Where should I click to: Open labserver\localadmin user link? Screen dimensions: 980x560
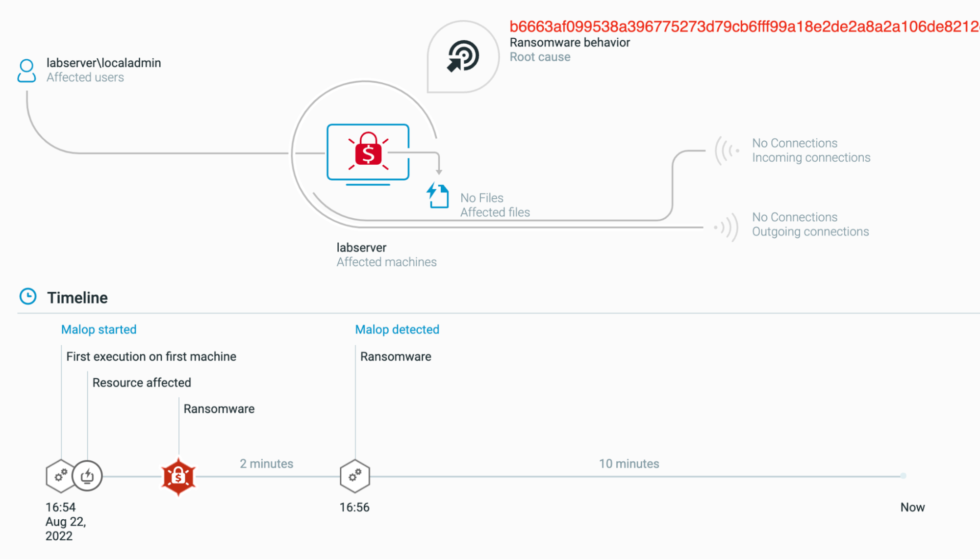103,63
